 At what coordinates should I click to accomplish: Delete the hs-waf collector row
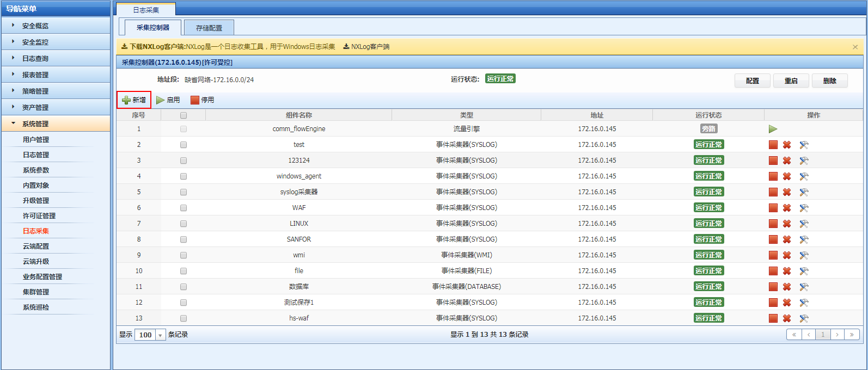(787, 318)
